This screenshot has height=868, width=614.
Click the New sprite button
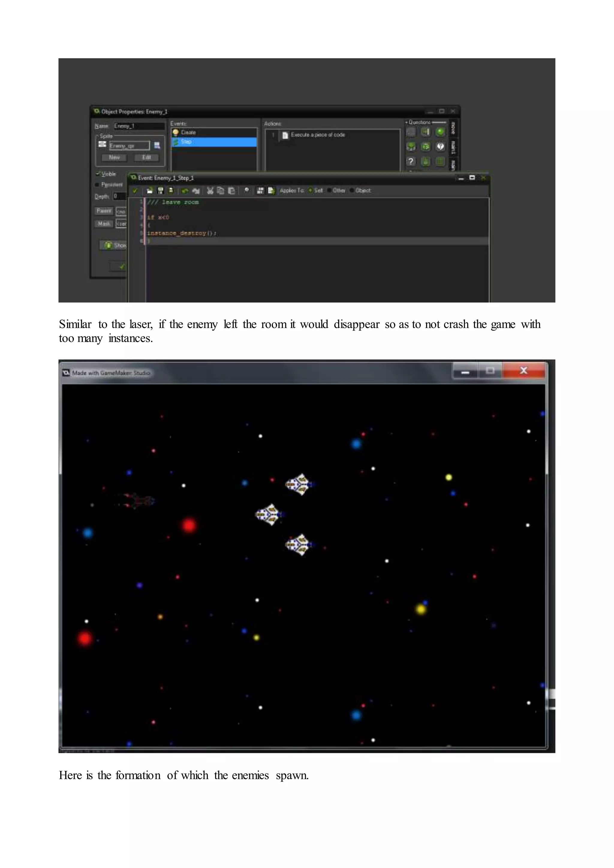[114, 158]
